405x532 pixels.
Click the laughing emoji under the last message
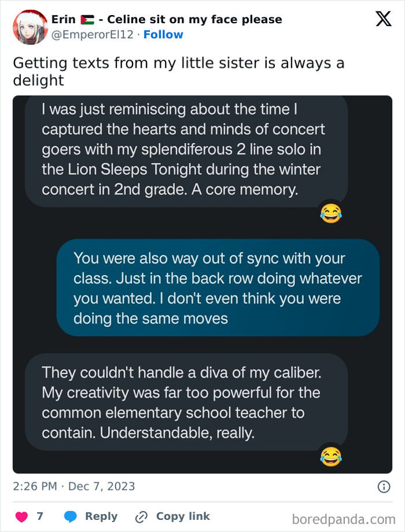[330, 457]
